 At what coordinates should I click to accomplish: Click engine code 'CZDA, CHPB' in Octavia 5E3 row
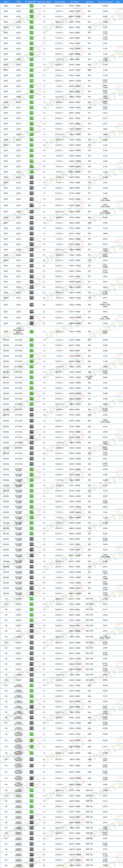(105, 372)
